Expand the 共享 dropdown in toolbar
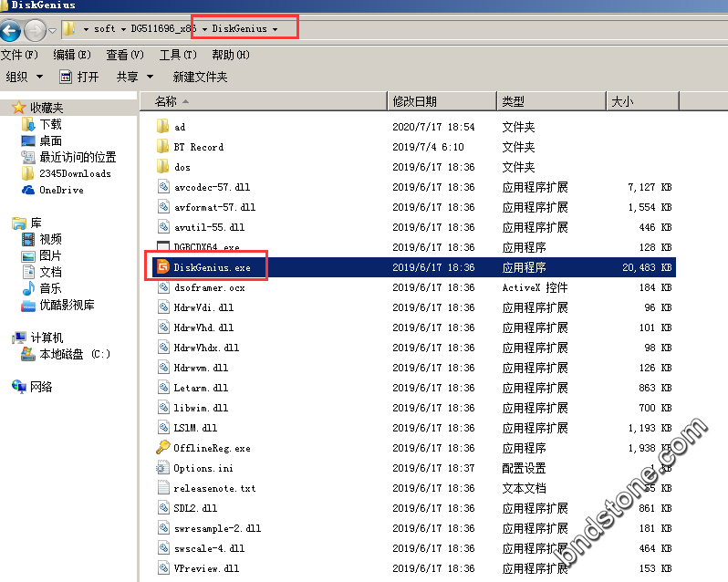728x582 pixels. click(x=134, y=77)
